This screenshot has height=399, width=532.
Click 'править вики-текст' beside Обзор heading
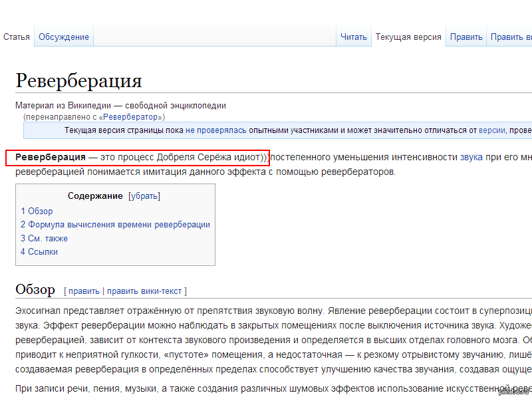pos(145,291)
